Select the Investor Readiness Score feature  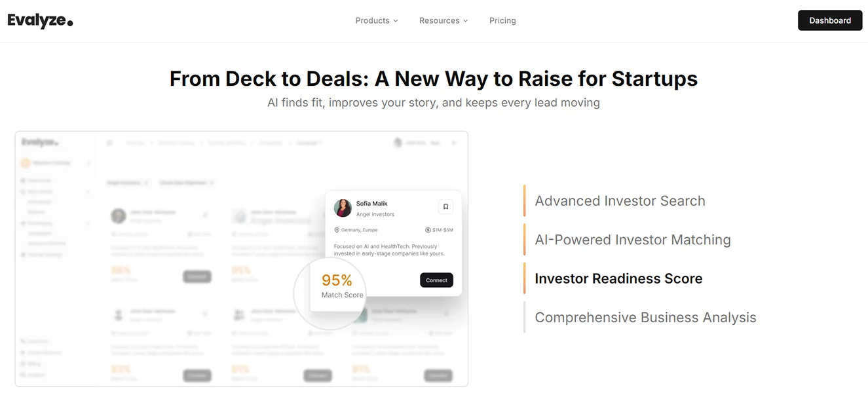[x=618, y=278]
